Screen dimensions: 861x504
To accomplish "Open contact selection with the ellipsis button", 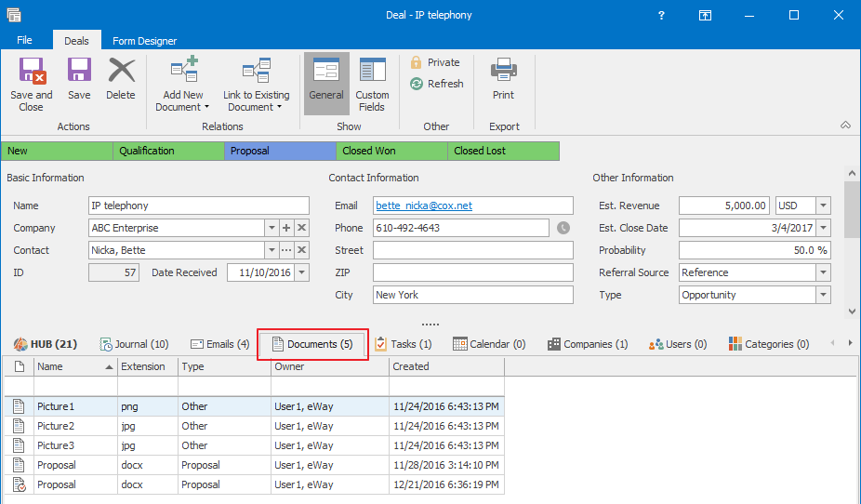I will coord(286,250).
